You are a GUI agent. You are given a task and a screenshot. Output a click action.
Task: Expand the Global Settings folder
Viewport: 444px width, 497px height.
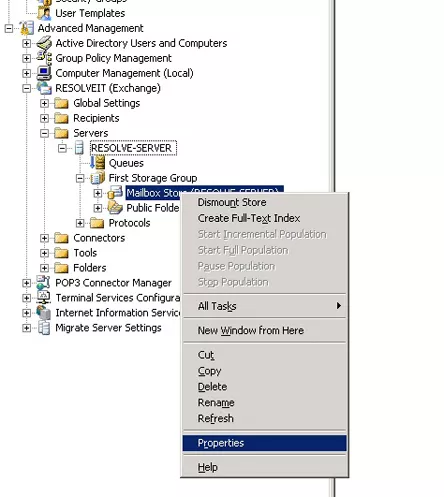point(44,103)
